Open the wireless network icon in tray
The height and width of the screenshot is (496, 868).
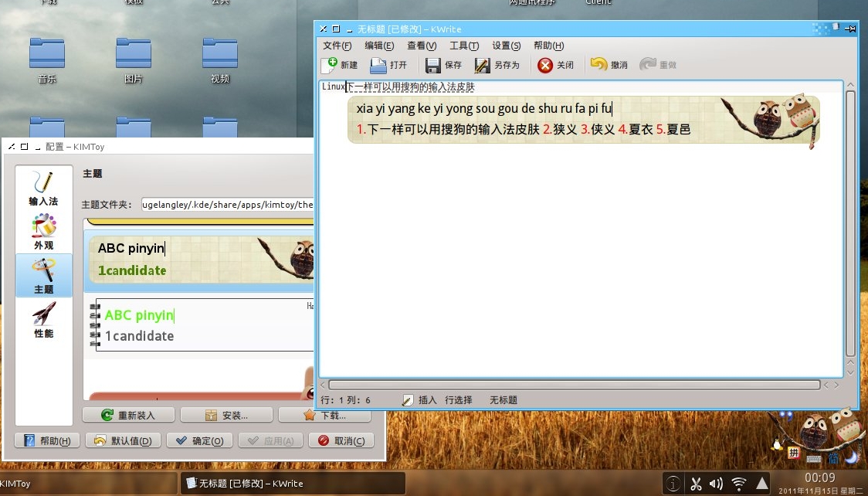click(739, 484)
